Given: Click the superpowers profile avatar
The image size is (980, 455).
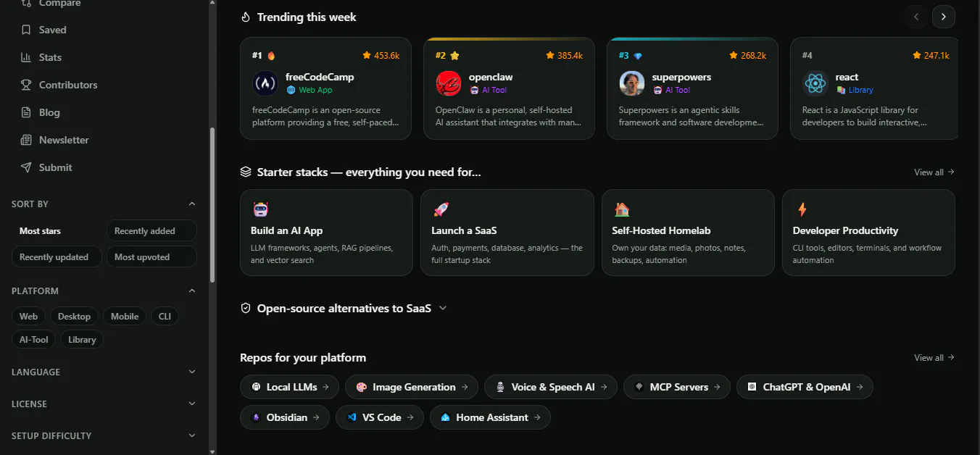Looking at the screenshot, I should point(632,83).
